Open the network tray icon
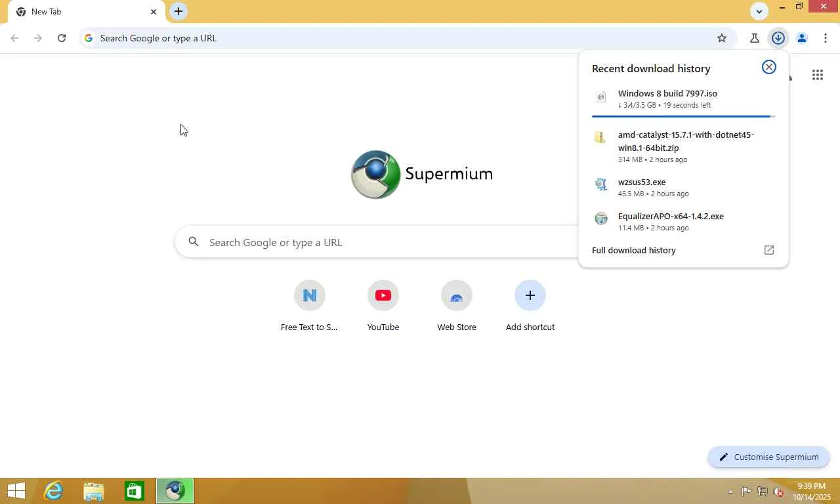Screen dimensions: 840x504 [x=763, y=491]
